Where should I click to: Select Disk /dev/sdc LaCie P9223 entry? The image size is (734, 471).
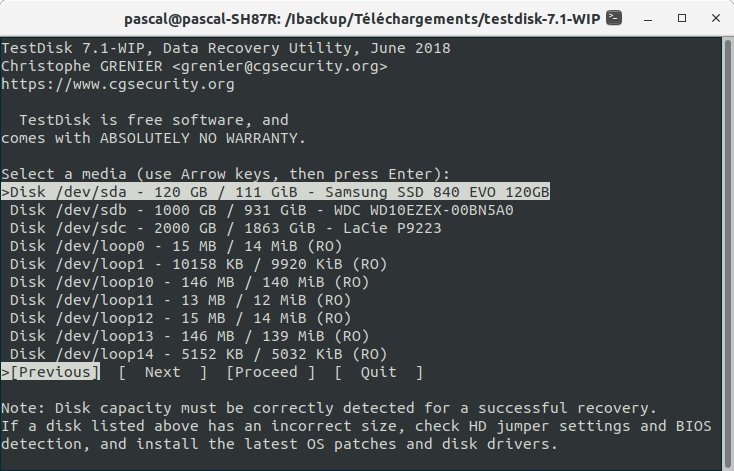[226, 228]
